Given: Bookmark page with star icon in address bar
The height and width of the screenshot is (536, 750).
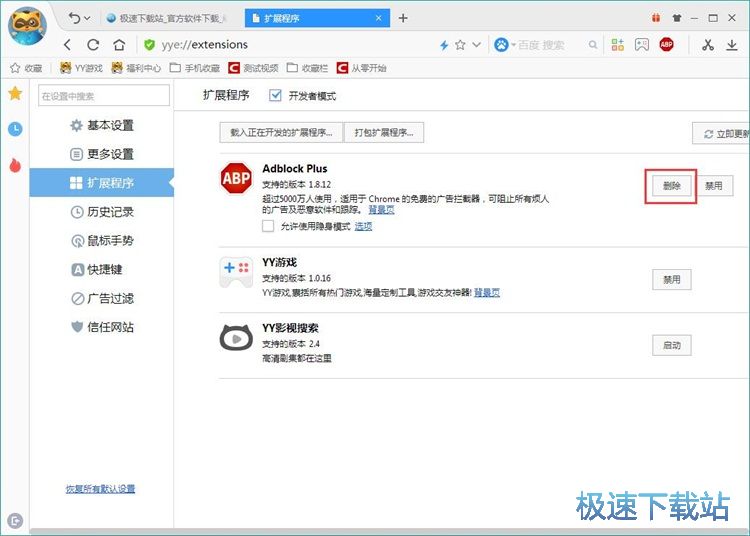Looking at the screenshot, I should (x=460, y=45).
